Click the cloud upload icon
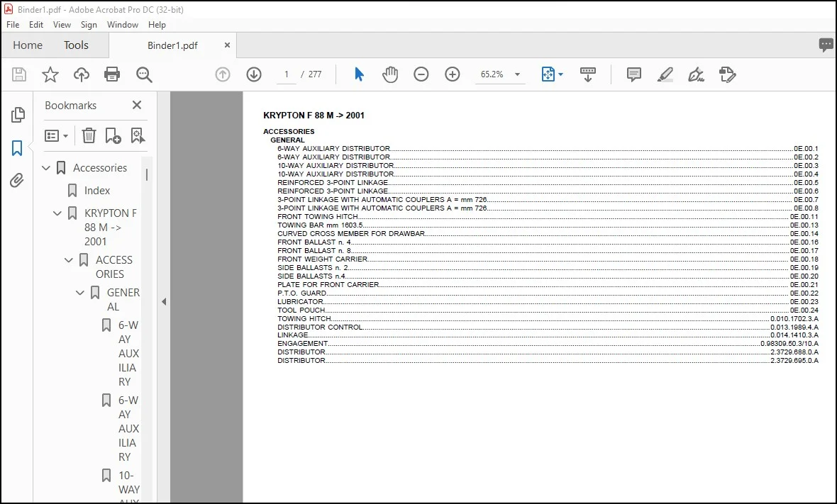The height and width of the screenshot is (504, 837). (81, 74)
